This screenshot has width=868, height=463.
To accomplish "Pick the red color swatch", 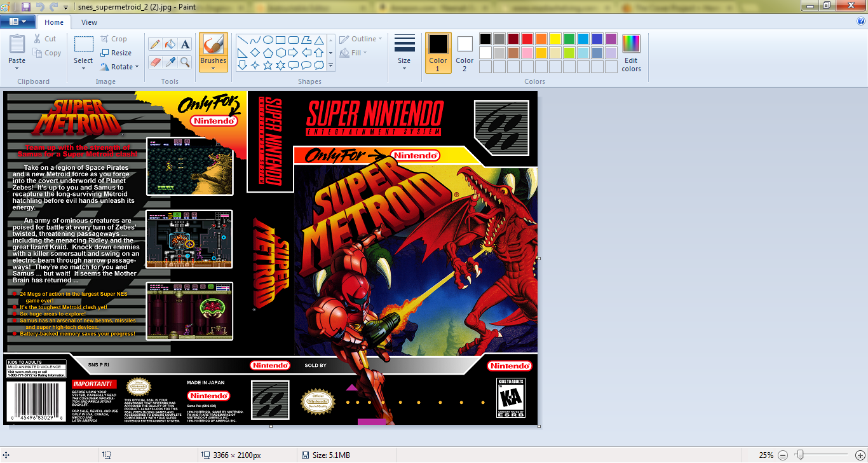I will click(527, 39).
